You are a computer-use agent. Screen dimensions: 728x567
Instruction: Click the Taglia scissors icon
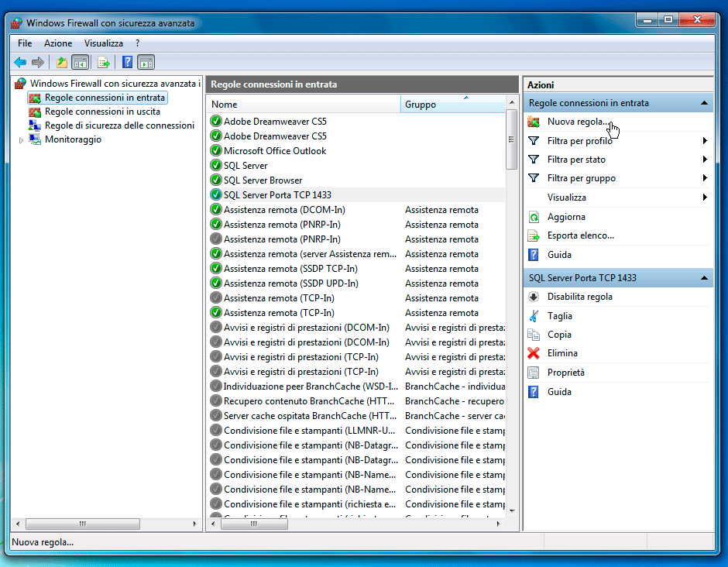point(534,316)
